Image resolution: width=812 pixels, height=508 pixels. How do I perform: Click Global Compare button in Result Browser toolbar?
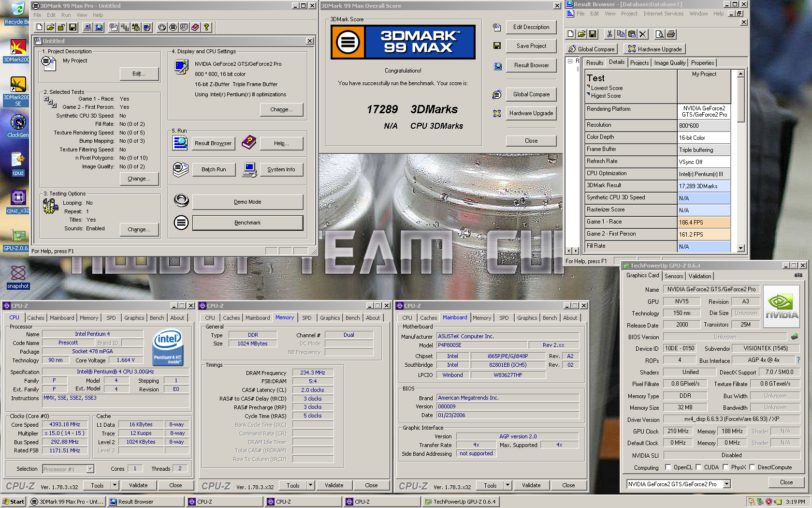click(x=591, y=49)
